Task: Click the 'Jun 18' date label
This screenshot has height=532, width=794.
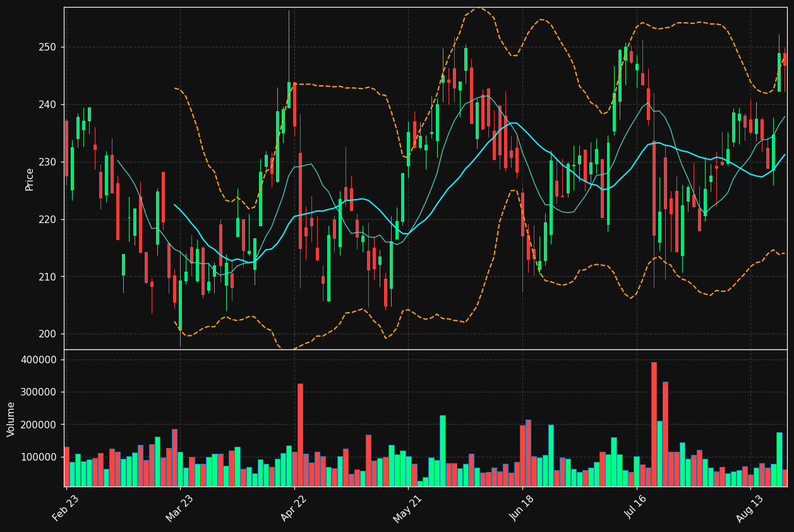Action: click(x=522, y=507)
